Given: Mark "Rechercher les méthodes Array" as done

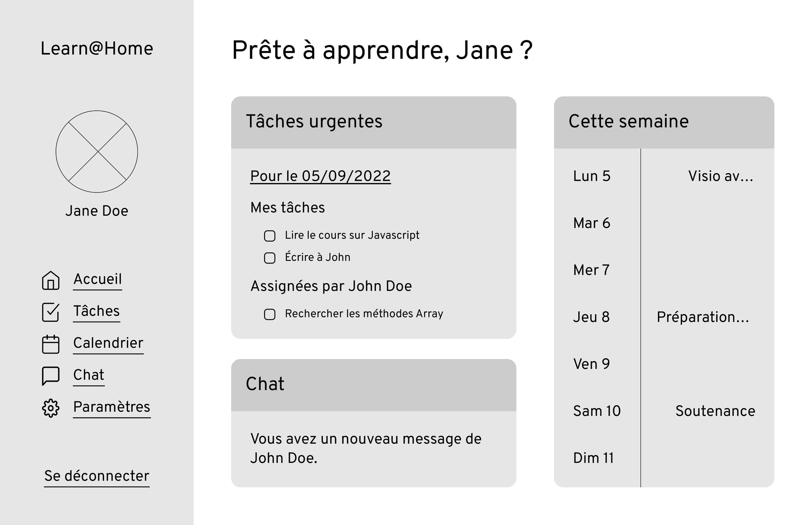Looking at the screenshot, I should coord(270,314).
